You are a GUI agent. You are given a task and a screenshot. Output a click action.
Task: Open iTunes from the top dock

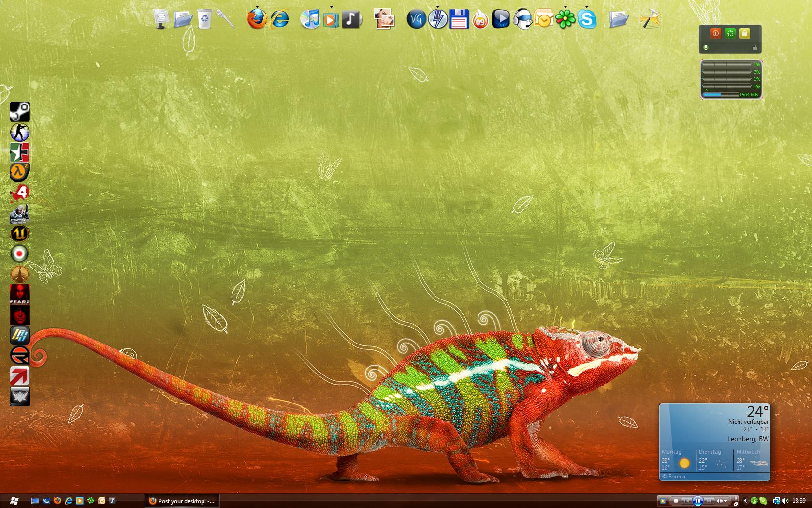[310, 19]
